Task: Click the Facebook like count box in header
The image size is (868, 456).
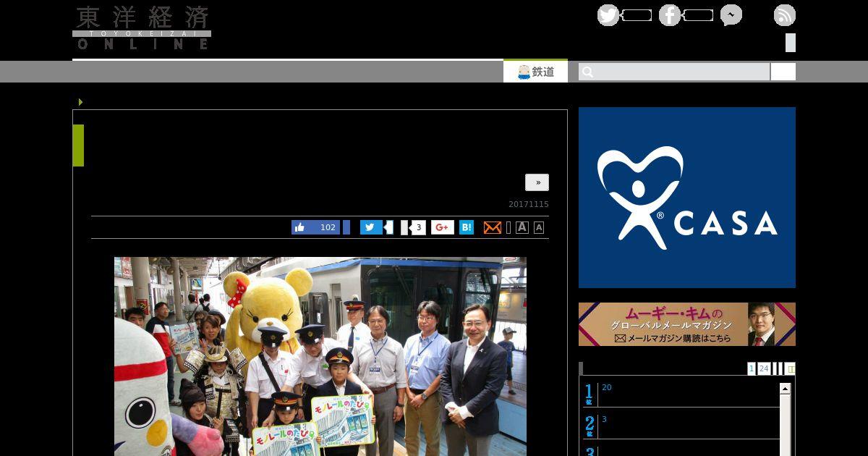Action: [698, 15]
